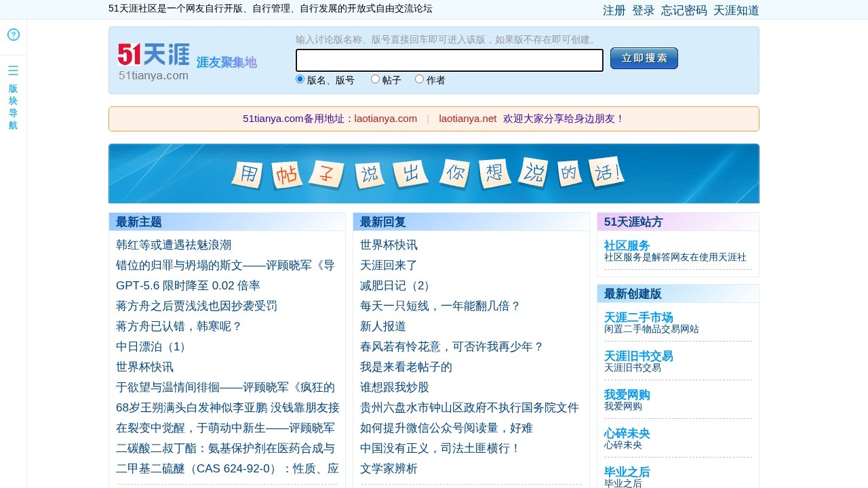The width and height of the screenshot is (868, 488).
Task: Open topic 二甲基二硫醚（CAS 624-92-0）
Action: tap(227, 468)
